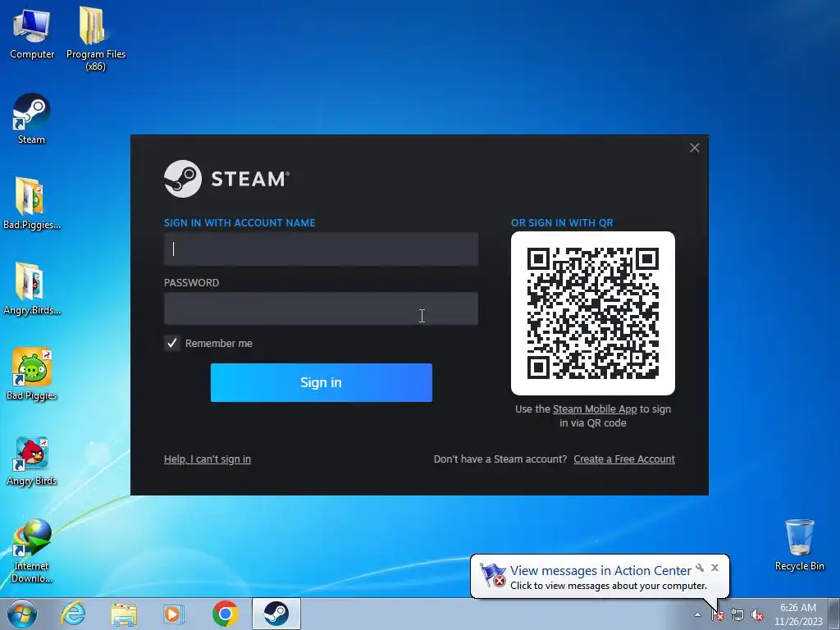Show hidden system tray icons
840x630 pixels.
(x=697, y=615)
